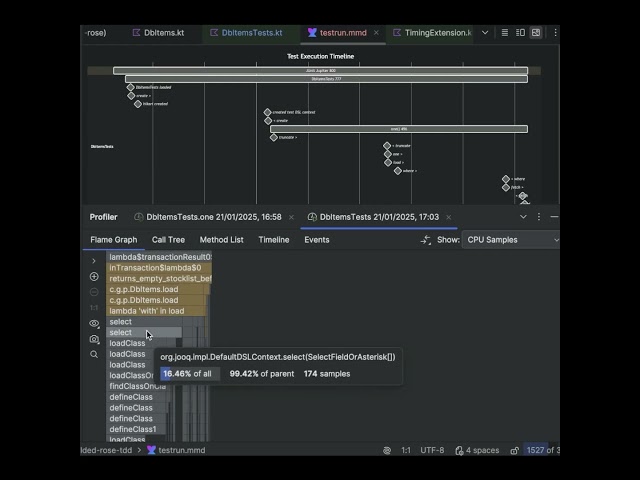Open the DbItems.kt editor tab
Viewport: 640px width, 480px height.
click(x=158, y=33)
